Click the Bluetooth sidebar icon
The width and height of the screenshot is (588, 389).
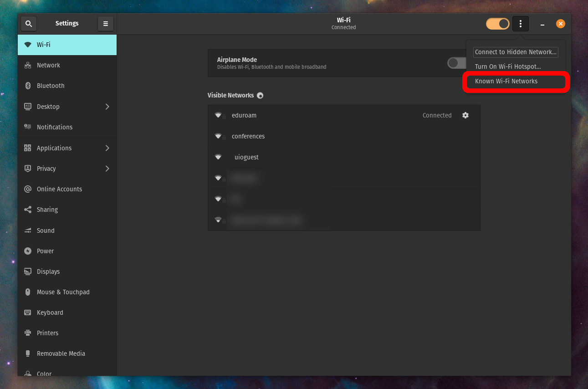pyautogui.click(x=28, y=86)
